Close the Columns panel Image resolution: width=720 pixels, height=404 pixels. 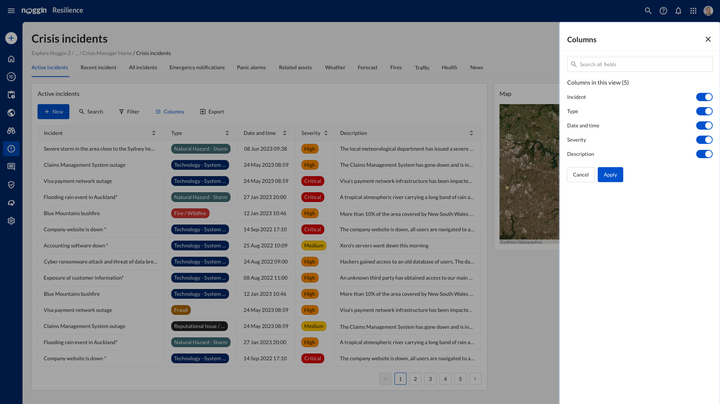coord(708,39)
